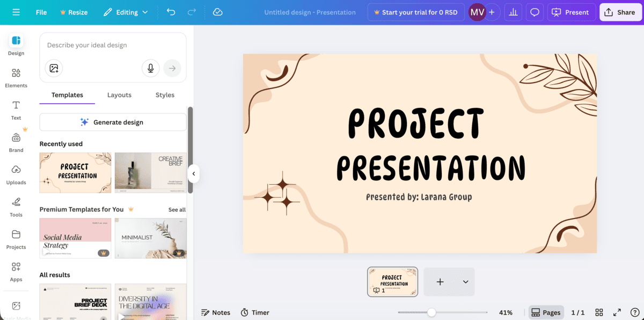Screen dimensions: 644x320
Task: Switch to the Layouts tab
Action: (x=119, y=95)
